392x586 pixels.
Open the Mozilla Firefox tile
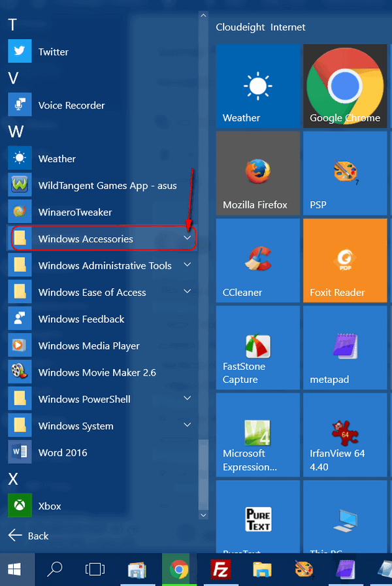[258, 173]
